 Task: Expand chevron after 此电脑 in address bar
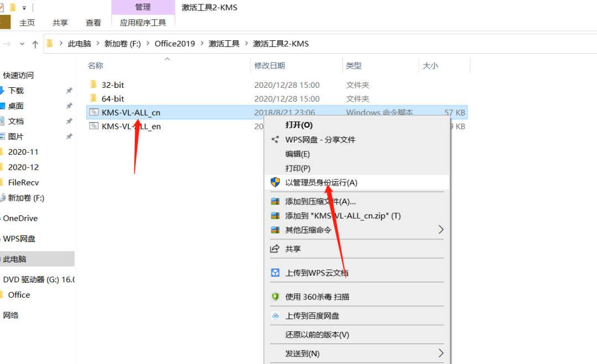[98, 44]
